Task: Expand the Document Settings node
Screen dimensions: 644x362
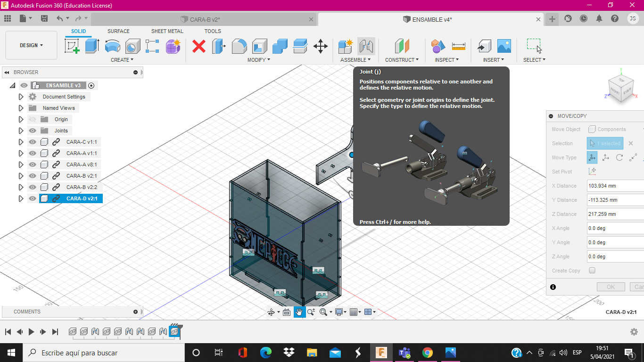Action: [21, 97]
